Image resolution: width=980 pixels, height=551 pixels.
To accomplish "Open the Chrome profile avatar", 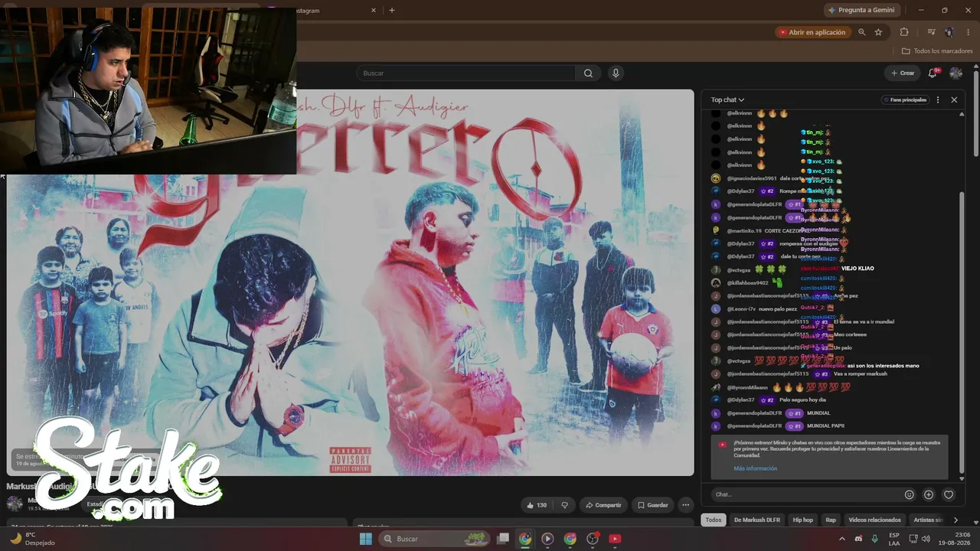I will coord(949,32).
